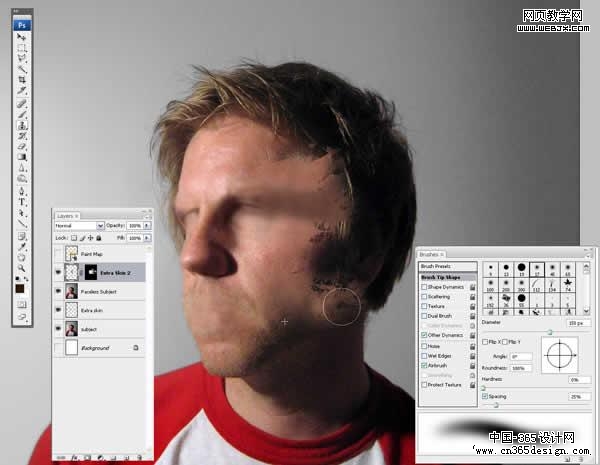Viewport: 600px width, 465px height.
Task: Enable Dual Brush checkbox
Action: [424, 316]
